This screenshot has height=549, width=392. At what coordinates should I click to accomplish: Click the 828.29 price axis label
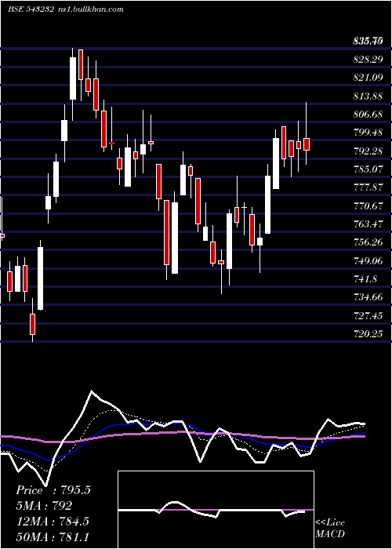pyautogui.click(x=368, y=60)
